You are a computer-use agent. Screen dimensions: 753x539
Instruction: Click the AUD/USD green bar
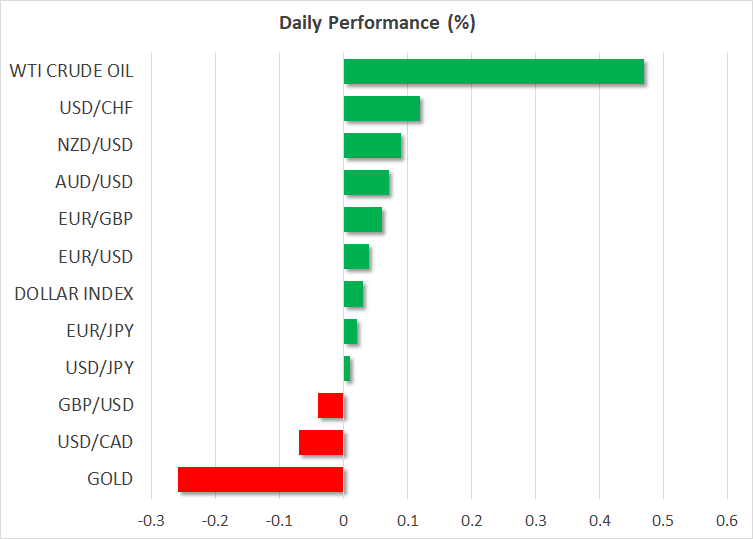point(366,183)
